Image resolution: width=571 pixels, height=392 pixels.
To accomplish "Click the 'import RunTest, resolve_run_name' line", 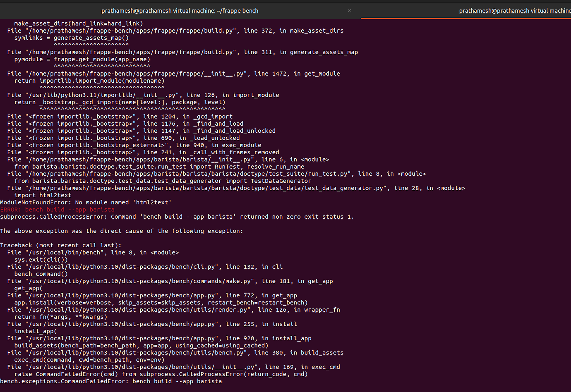I will coord(159,167).
